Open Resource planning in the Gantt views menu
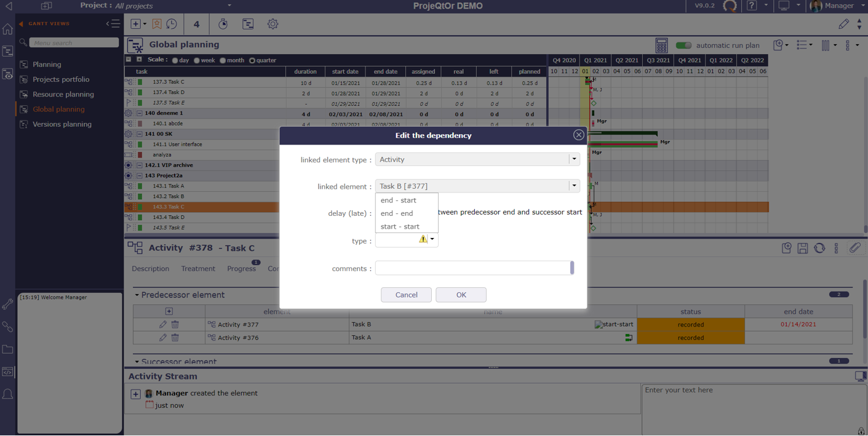Viewport: 868px width, 436px height. (x=63, y=94)
